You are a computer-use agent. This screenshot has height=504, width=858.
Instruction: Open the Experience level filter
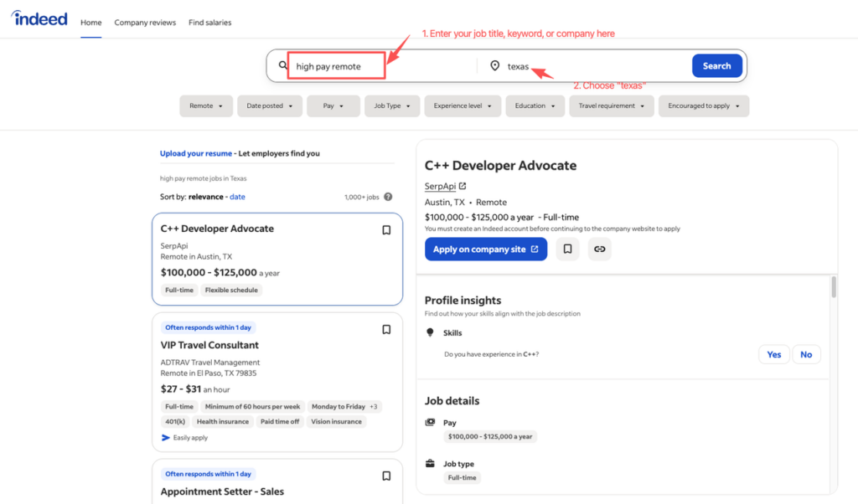tap(463, 105)
